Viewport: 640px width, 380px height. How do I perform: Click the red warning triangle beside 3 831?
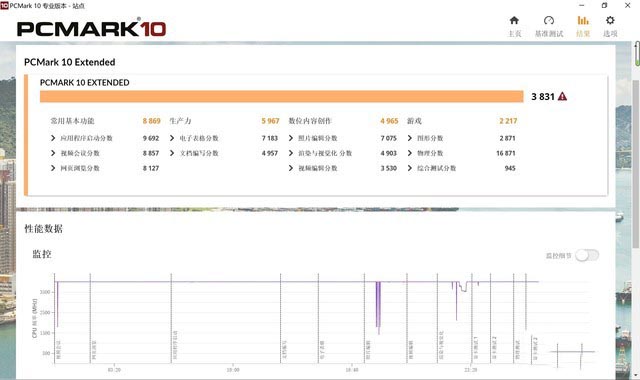(562, 96)
